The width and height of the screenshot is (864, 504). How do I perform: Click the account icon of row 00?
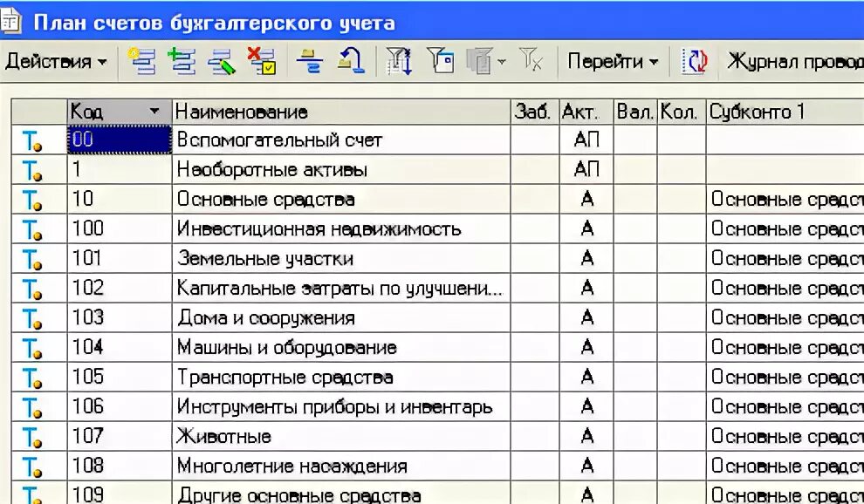point(32,141)
